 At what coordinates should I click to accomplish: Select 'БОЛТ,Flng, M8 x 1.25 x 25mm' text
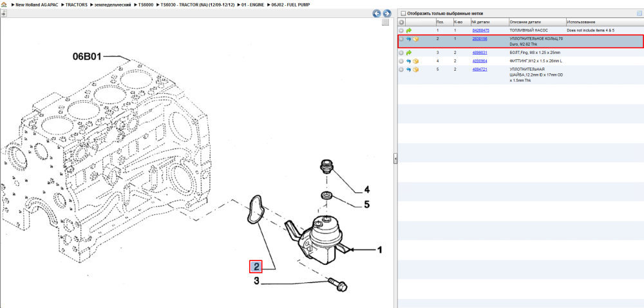pyautogui.click(x=535, y=53)
